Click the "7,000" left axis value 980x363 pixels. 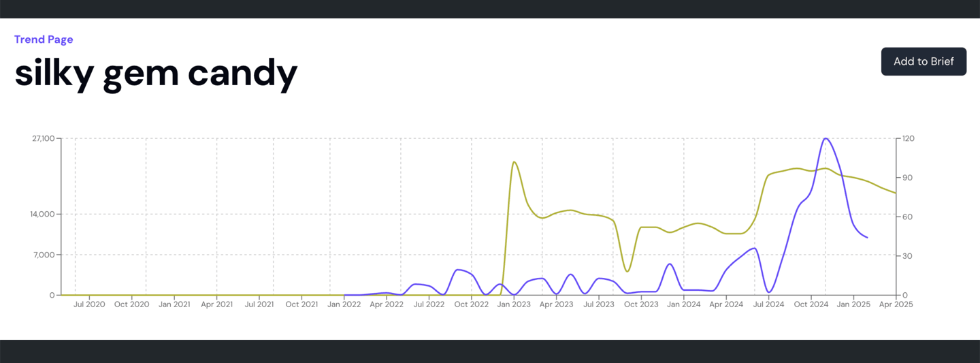point(45,255)
